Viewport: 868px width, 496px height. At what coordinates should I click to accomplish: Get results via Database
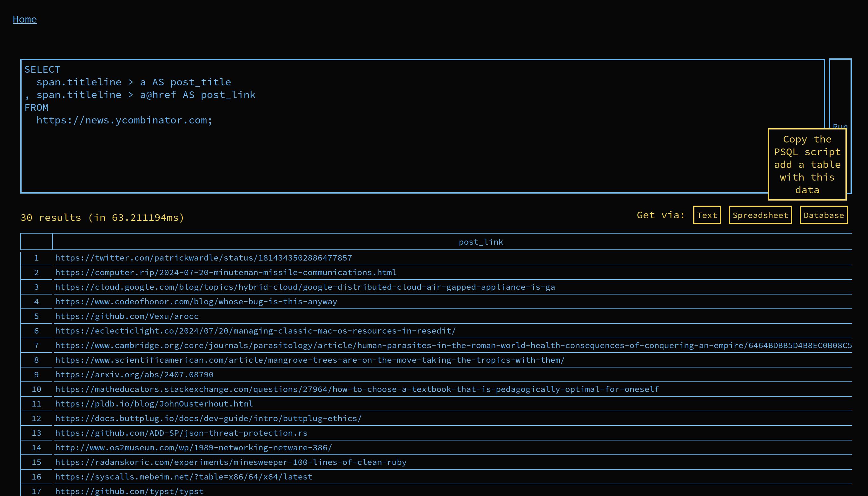click(823, 215)
